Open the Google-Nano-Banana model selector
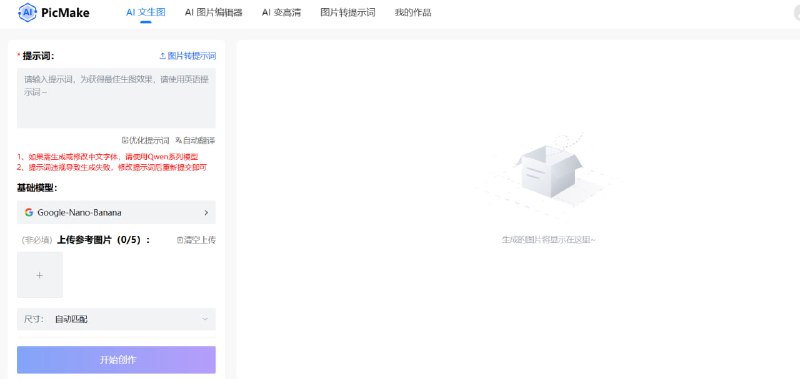The width and height of the screenshot is (800, 379). coord(116,212)
